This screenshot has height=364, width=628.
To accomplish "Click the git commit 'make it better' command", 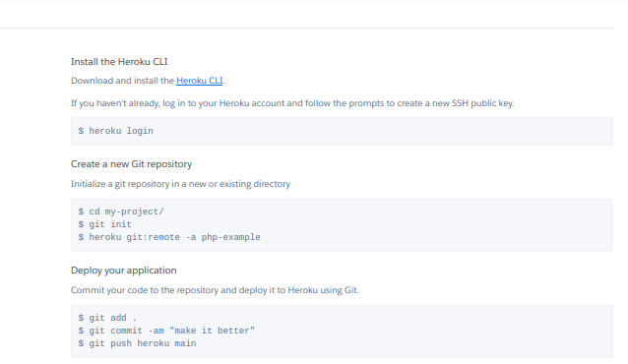I will pyautogui.click(x=166, y=331).
